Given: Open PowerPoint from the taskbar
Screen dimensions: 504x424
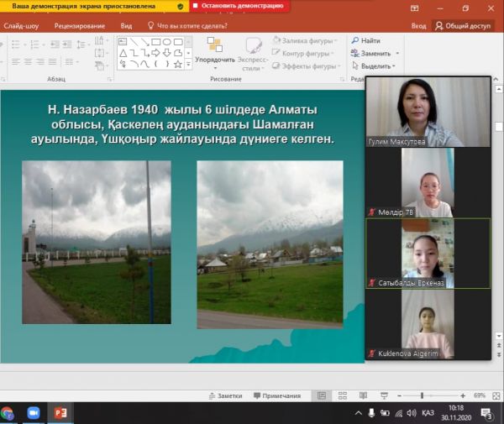Looking at the screenshot, I should point(60,413).
